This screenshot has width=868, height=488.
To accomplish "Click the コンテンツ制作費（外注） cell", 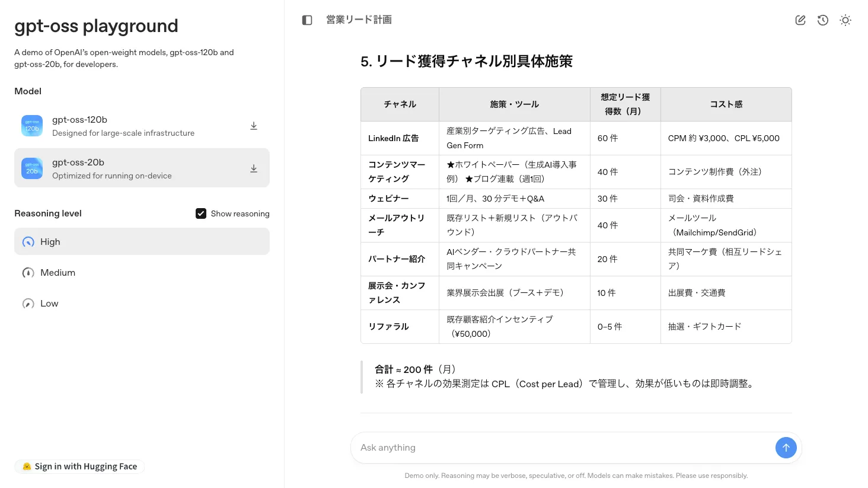I will [x=726, y=172].
